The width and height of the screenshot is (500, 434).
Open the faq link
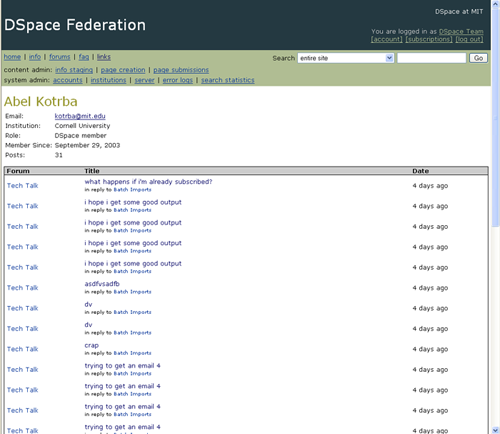pyautogui.click(x=84, y=57)
